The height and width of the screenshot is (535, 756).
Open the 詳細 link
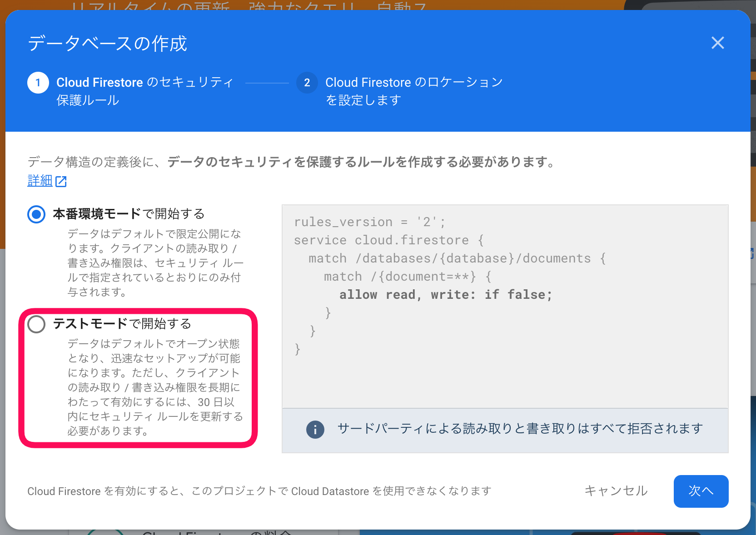(x=40, y=181)
